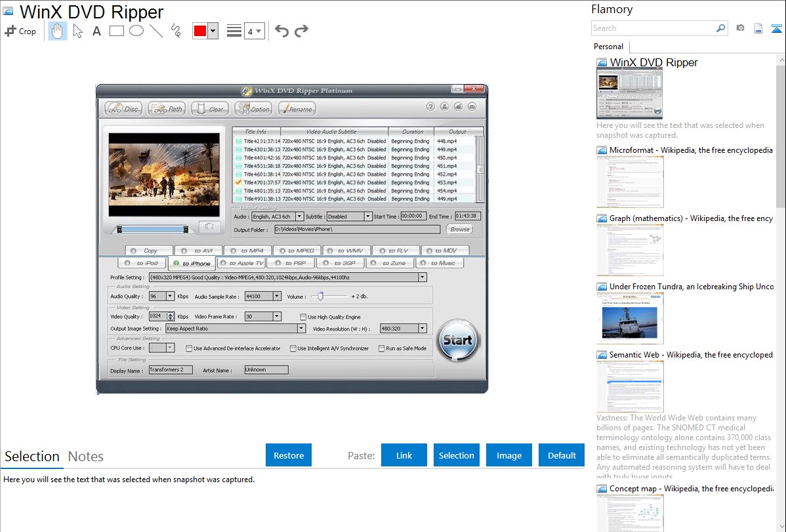Click the Display Name field 'Transformers 2'
786x532 pixels.
[171, 370]
